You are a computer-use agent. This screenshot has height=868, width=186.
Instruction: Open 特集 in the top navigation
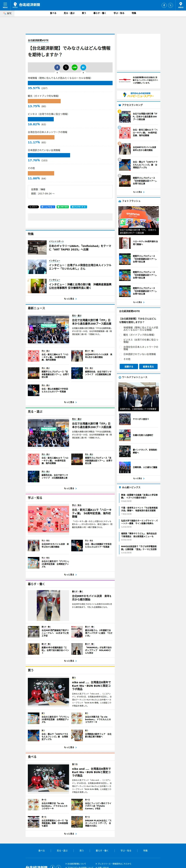134,13
